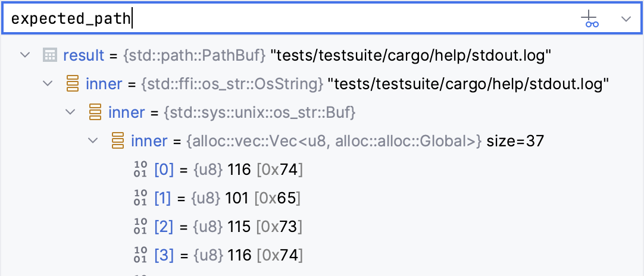
Task: Click the binary icon for element [0]
Action: point(140,170)
